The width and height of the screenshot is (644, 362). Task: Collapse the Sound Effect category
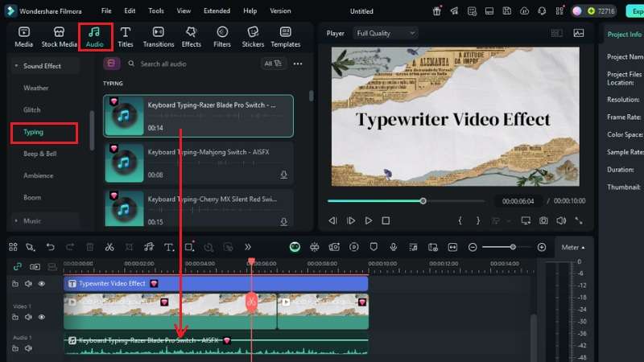(x=16, y=66)
